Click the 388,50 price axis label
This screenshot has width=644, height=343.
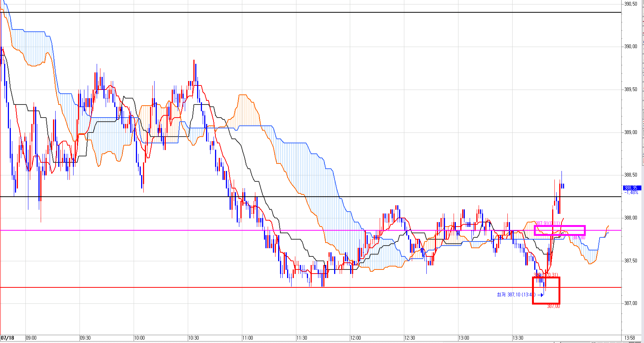[x=631, y=175]
